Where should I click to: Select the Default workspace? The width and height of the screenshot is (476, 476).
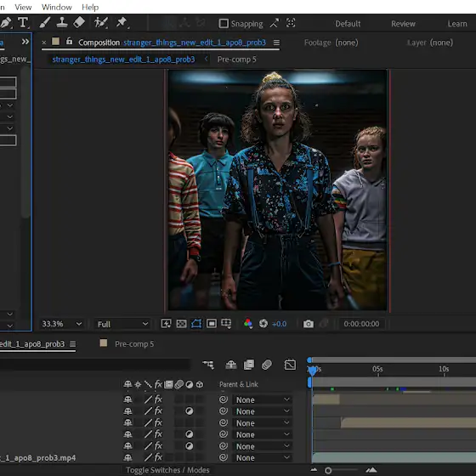pyautogui.click(x=348, y=24)
